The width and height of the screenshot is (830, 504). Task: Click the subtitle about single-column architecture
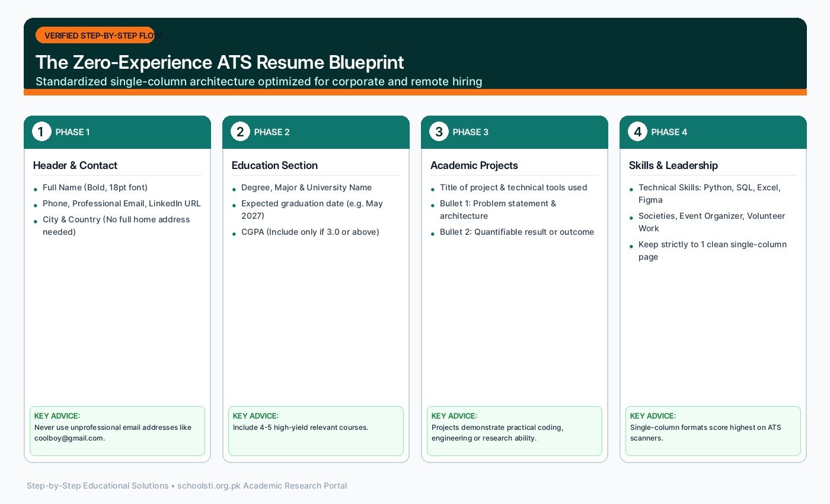(x=259, y=81)
